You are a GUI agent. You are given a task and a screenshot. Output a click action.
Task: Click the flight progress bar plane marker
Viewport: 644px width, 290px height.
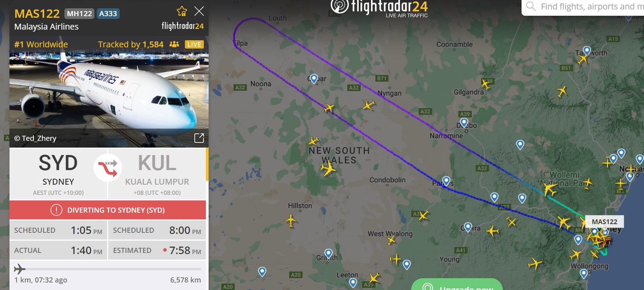[19, 269]
